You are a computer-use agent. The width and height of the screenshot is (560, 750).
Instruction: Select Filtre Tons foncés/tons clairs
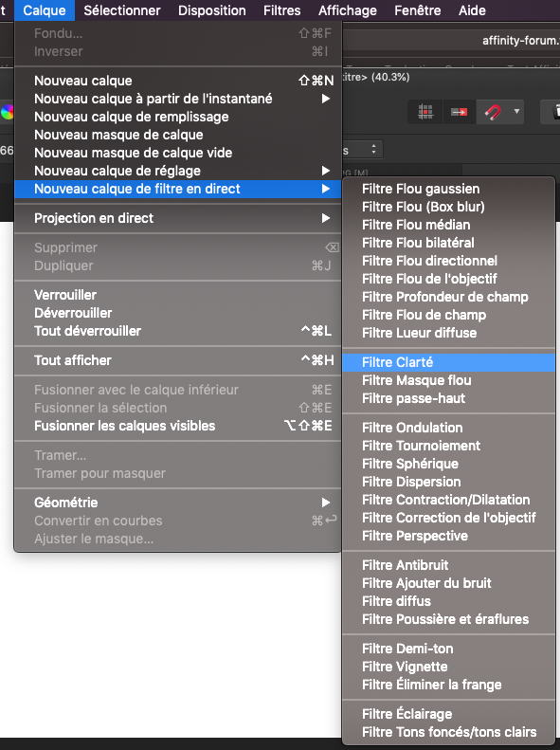(449, 732)
